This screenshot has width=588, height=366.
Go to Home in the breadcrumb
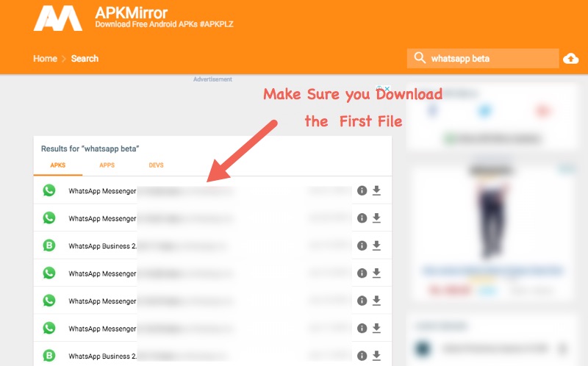pyautogui.click(x=45, y=59)
